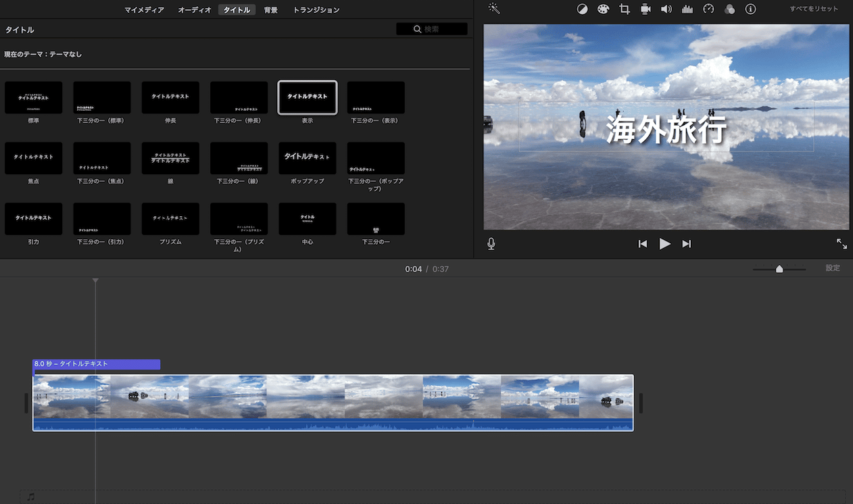This screenshot has width=853, height=504.
Task: Switch to the 背景 tab
Action: [x=271, y=10]
